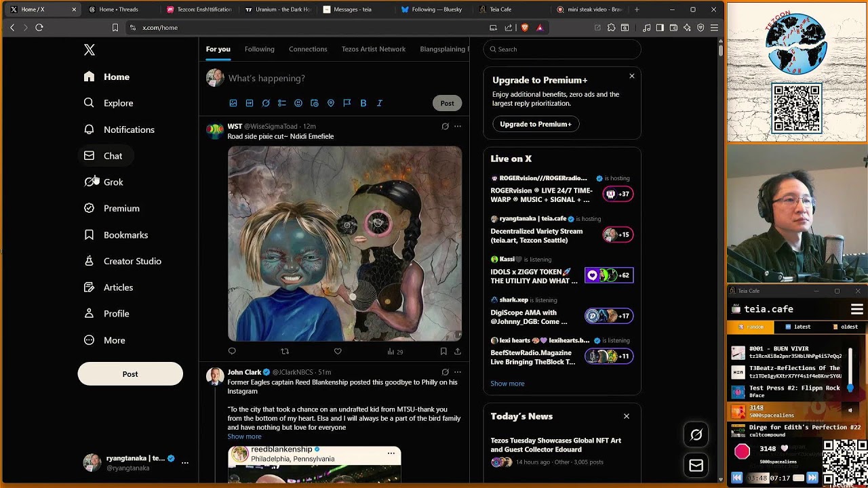Switch to the Connections timeline tab
868x488 pixels.
[x=308, y=49]
